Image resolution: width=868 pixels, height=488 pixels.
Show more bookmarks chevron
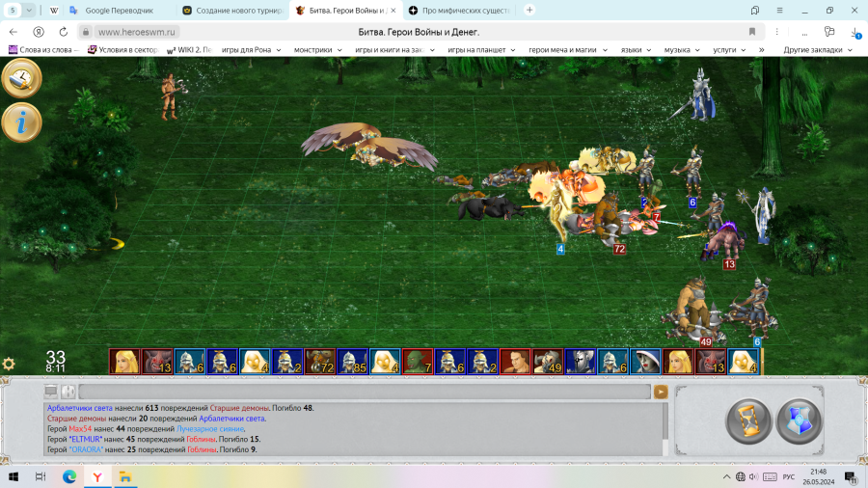click(x=761, y=50)
